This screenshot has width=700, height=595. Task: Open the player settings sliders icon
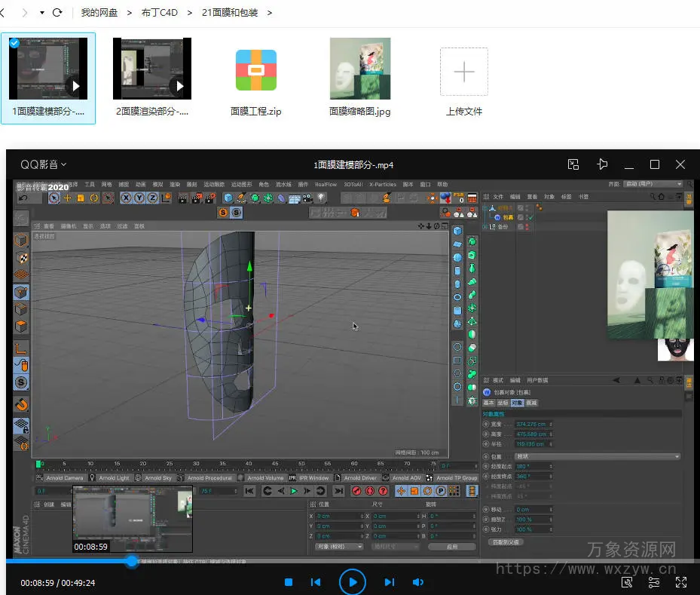point(654,582)
